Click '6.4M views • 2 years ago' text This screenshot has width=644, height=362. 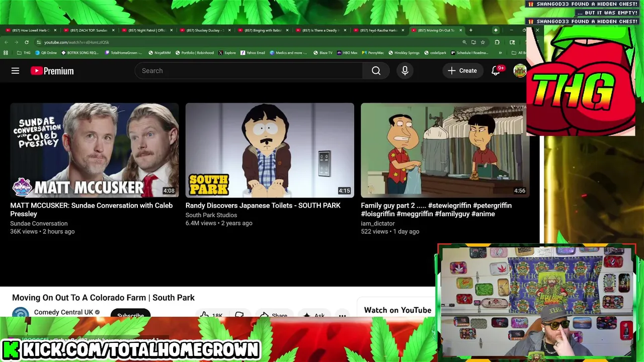219,223
